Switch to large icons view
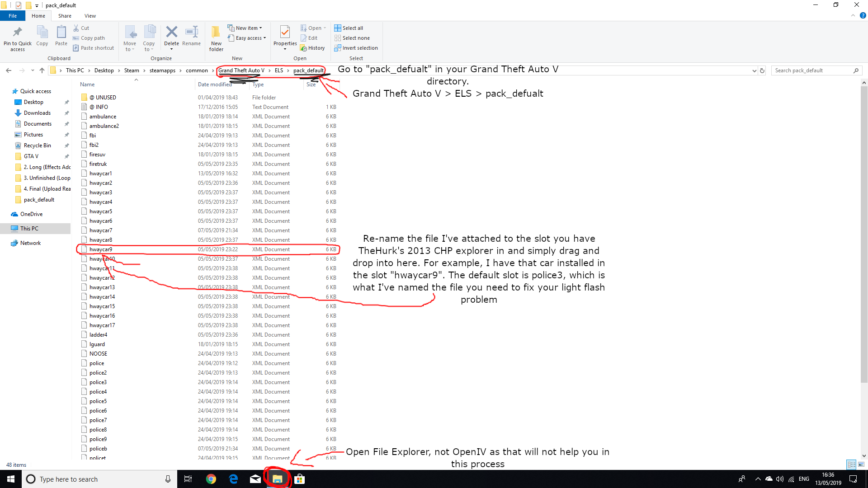The image size is (868, 488). [861, 464]
